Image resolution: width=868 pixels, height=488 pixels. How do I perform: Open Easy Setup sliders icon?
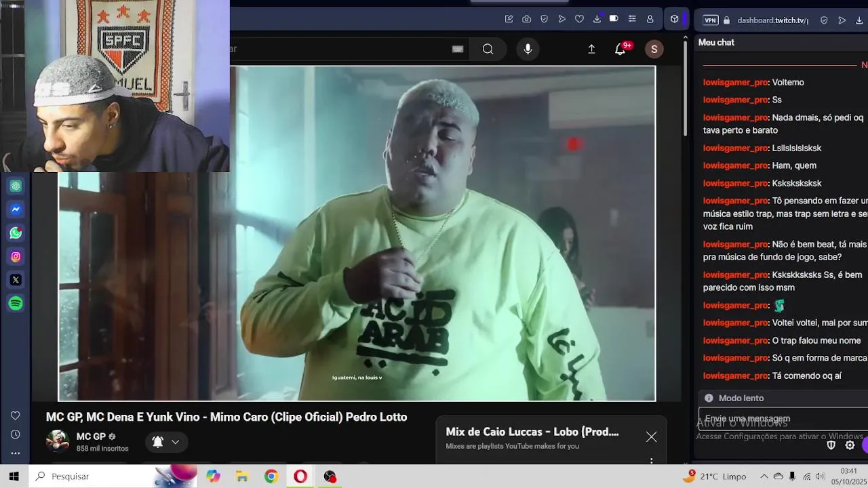click(632, 19)
